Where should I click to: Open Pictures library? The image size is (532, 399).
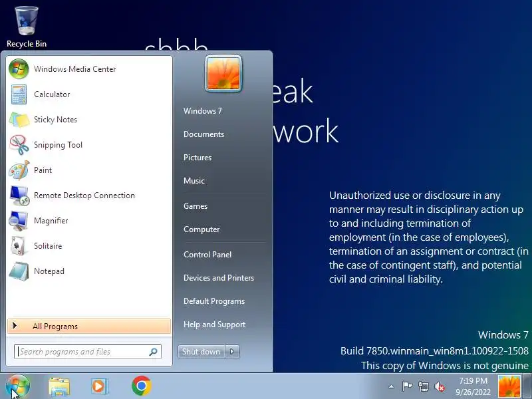198,158
